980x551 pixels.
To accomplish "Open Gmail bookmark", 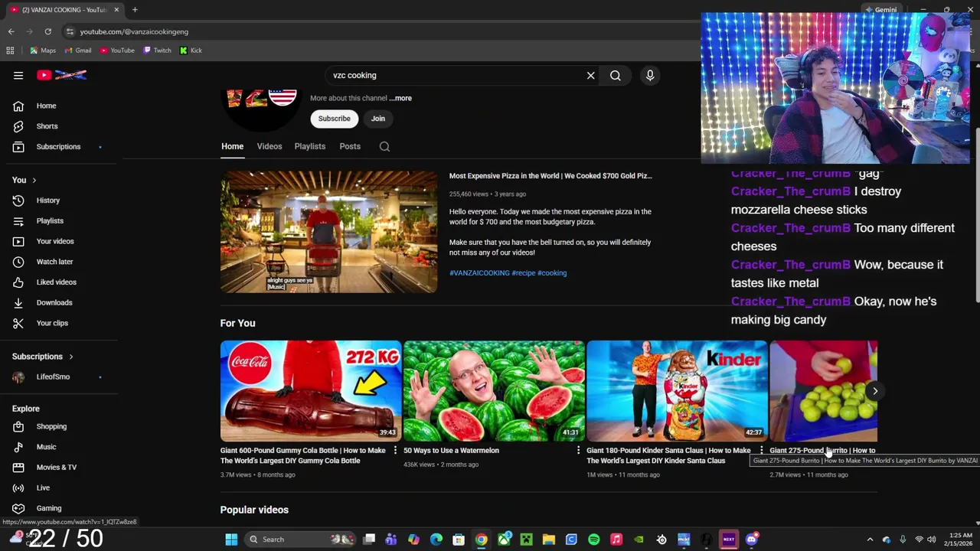I will pyautogui.click(x=78, y=51).
